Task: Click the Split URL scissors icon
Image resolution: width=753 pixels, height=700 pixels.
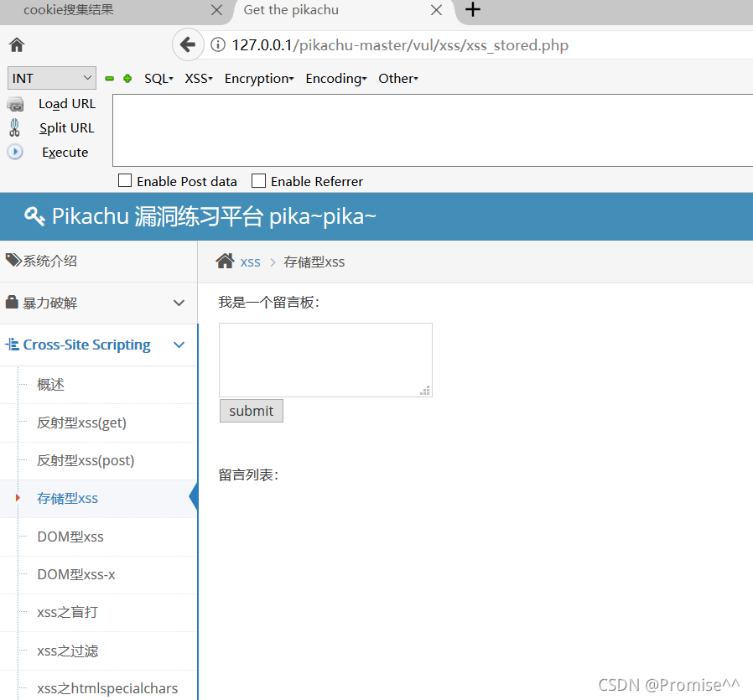Action: [x=15, y=127]
